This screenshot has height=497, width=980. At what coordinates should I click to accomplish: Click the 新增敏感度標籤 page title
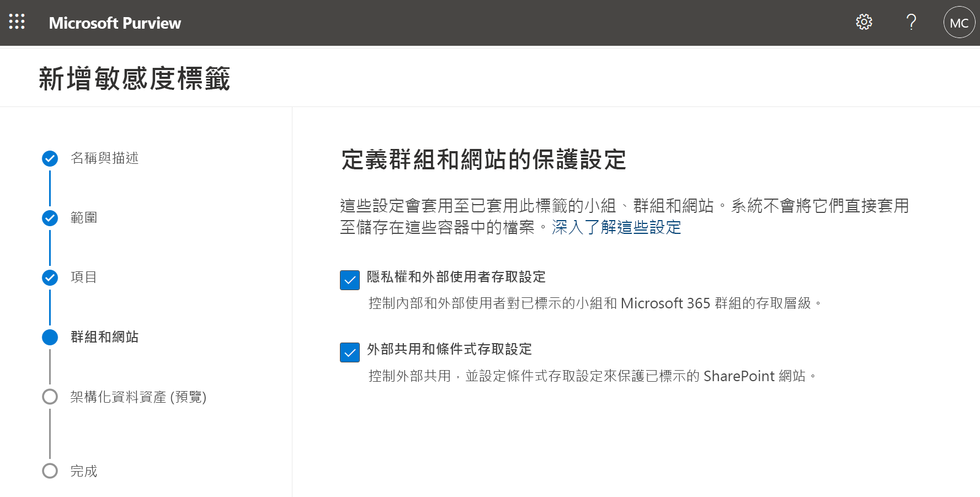pyautogui.click(x=135, y=78)
